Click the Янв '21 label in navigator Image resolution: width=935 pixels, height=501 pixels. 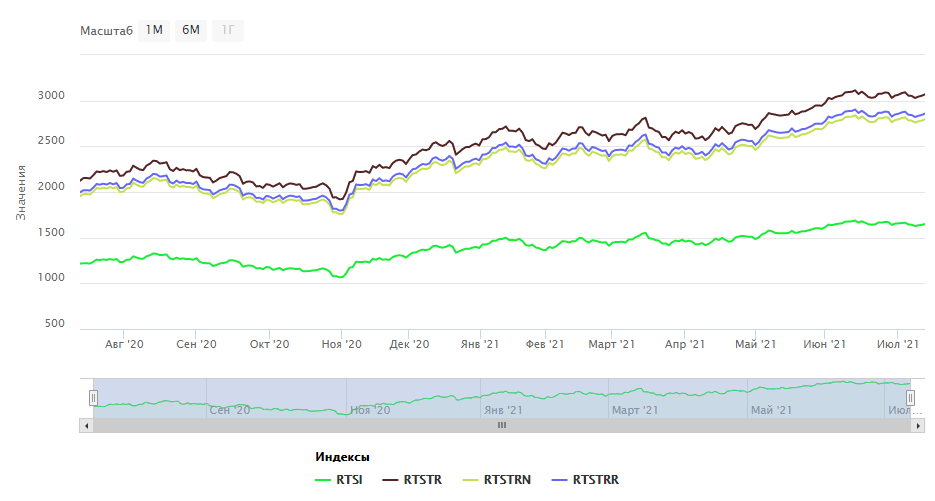click(x=502, y=410)
